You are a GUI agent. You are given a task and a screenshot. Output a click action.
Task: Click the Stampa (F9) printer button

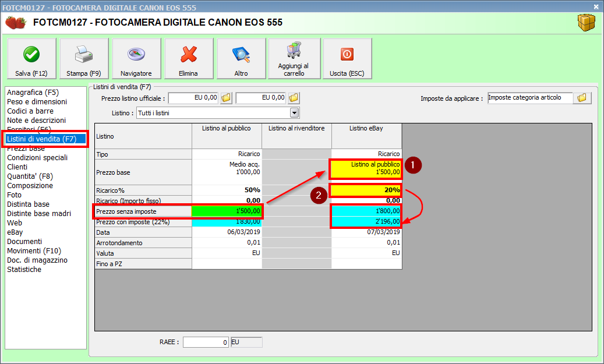[84, 59]
